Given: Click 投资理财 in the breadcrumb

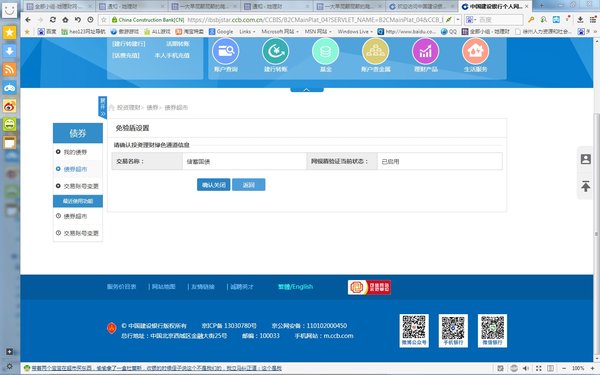Looking at the screenshot, I should [x=129, y=108].
